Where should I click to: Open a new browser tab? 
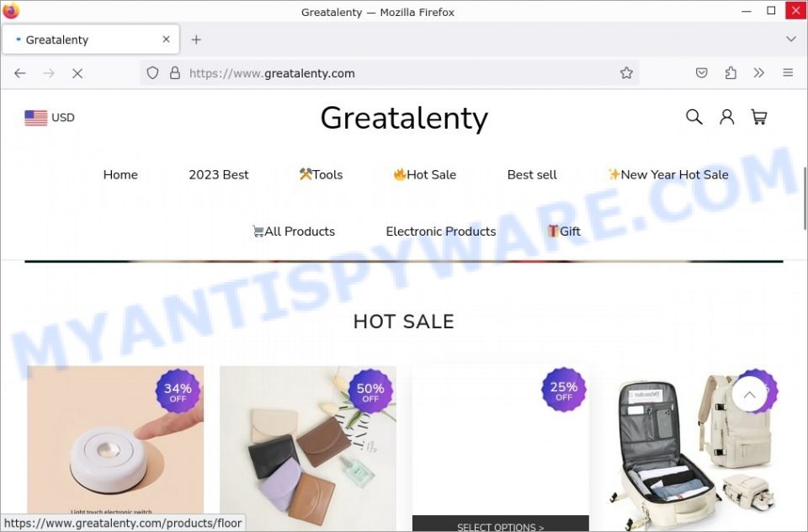click(x=196, y=40)
